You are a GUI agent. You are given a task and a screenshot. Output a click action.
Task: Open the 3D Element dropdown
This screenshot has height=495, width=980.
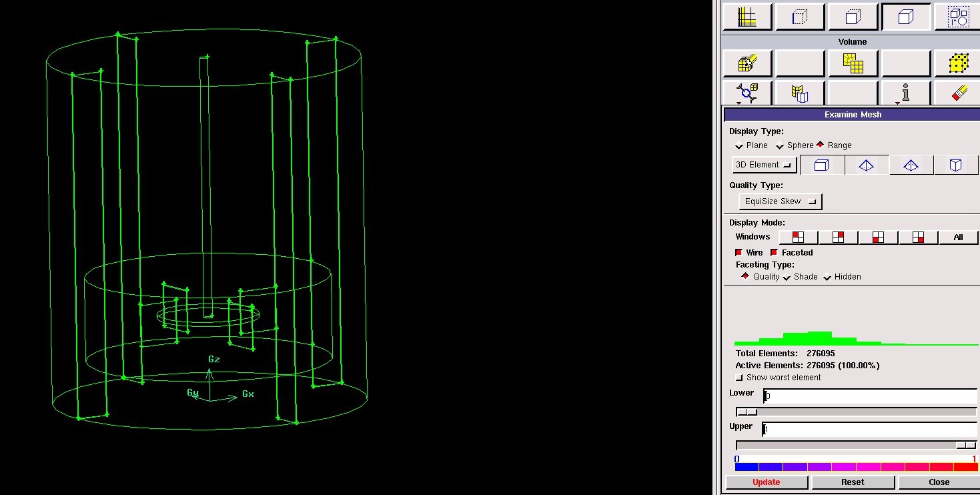pyautogui.click(x=764, y=165)
